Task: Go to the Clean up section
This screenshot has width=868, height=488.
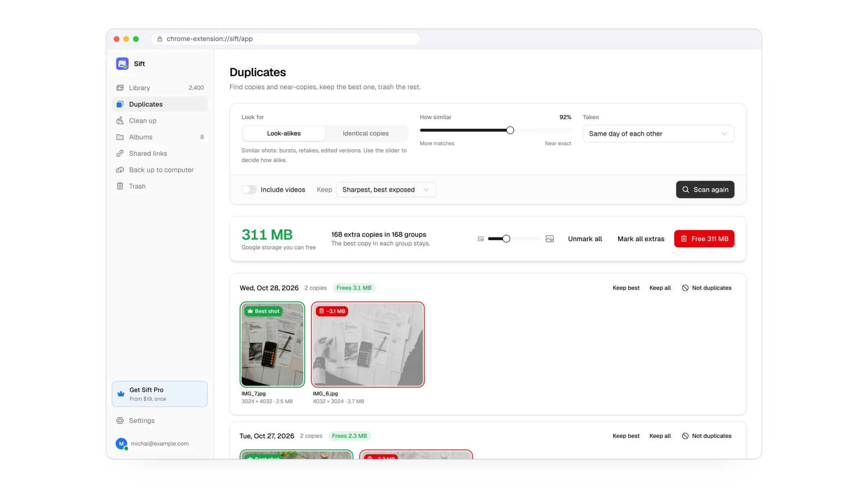Action: [x=160, y=121]
